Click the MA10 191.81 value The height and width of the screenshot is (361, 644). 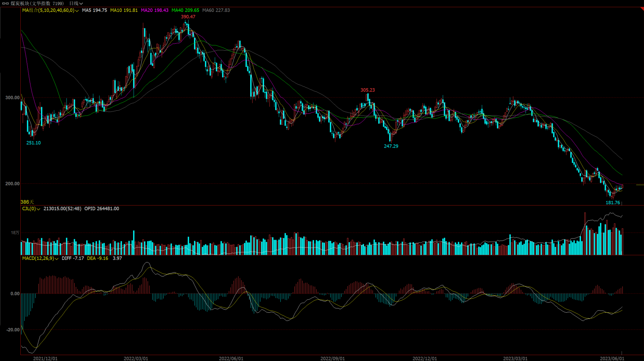[x=124, y=11]
